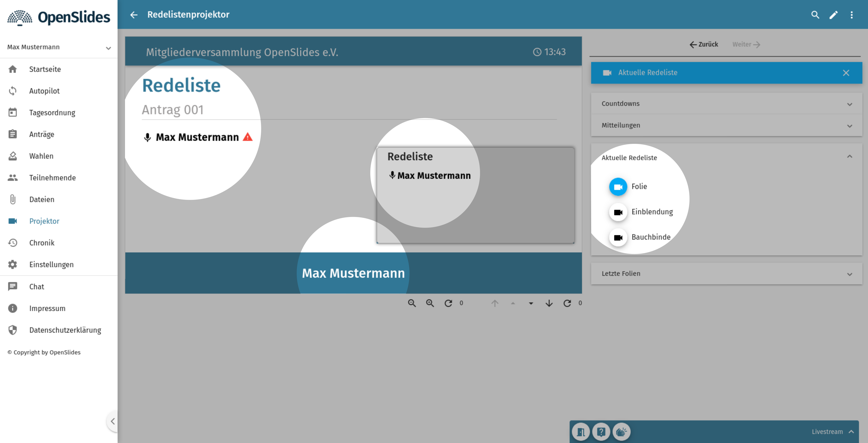The height and width of the screenshot is (443, 868).
Task: Open the Max Mustermann user dropdown
Action: (59, 47)
